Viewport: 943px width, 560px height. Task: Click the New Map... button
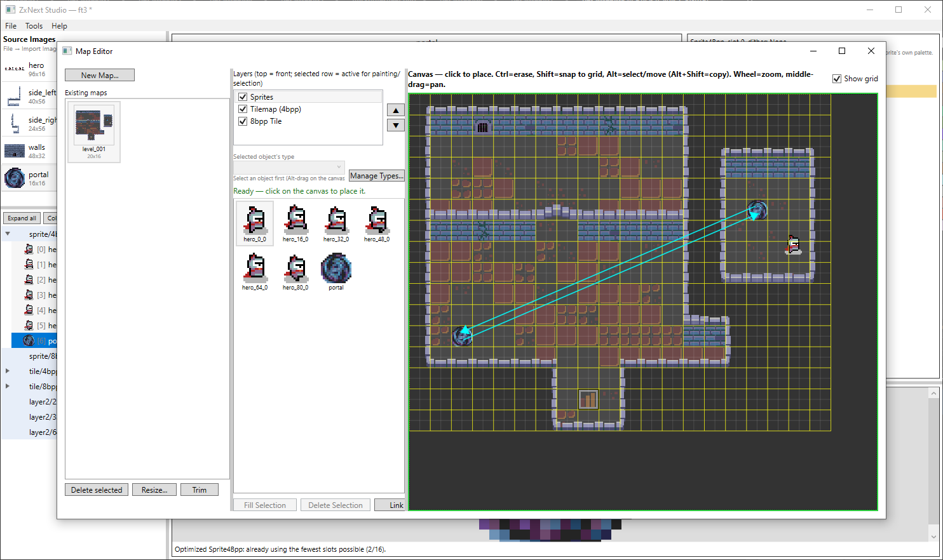[100, 75]
